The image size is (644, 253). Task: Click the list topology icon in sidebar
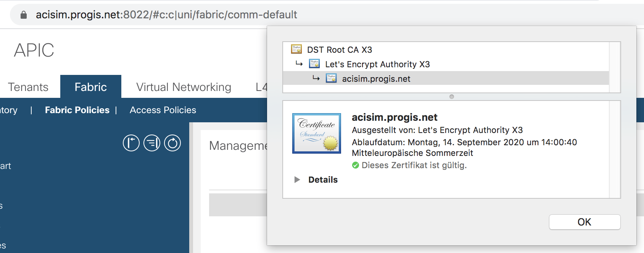[x=152, y=143]
